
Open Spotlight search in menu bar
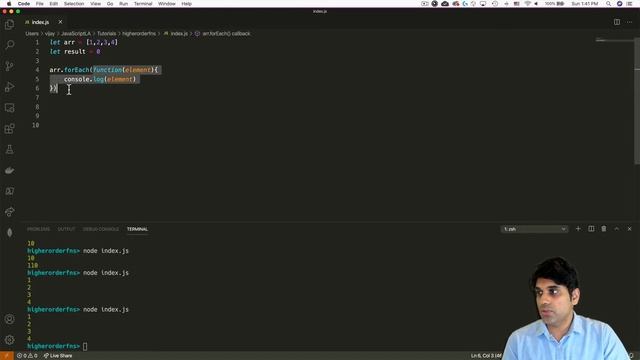tap(608, 4)
